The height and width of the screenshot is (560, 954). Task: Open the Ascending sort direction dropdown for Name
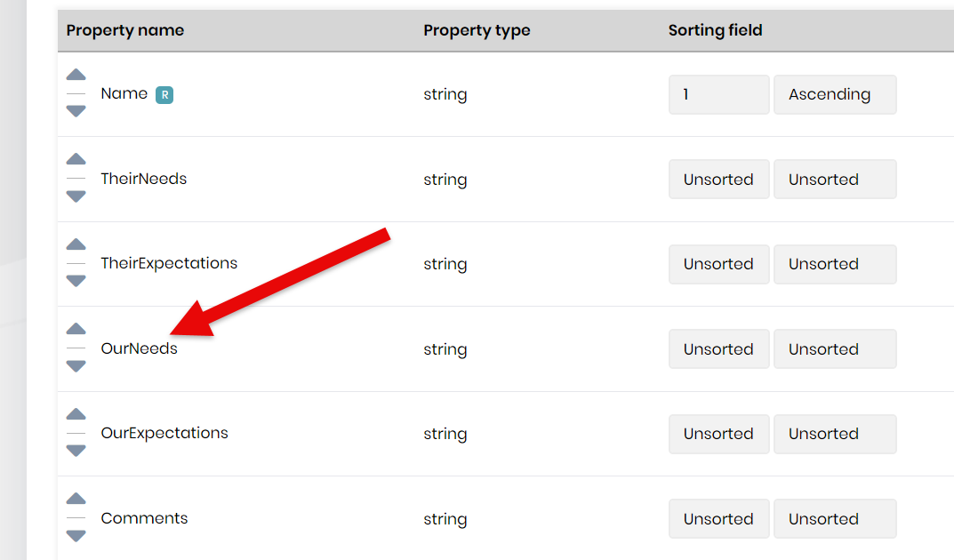835,94
